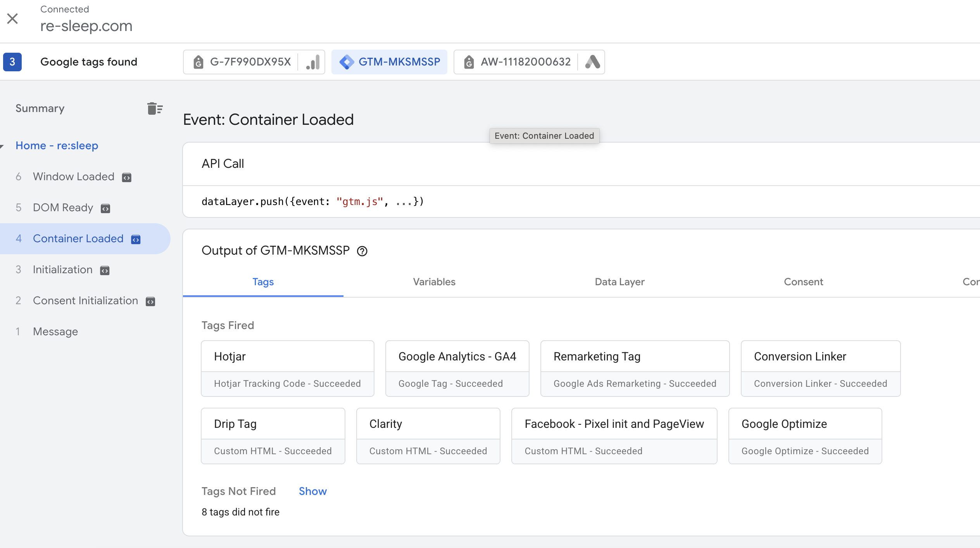Select the Consent Initialization event
This screenshot has width=980, height=548.
[85, 301]
